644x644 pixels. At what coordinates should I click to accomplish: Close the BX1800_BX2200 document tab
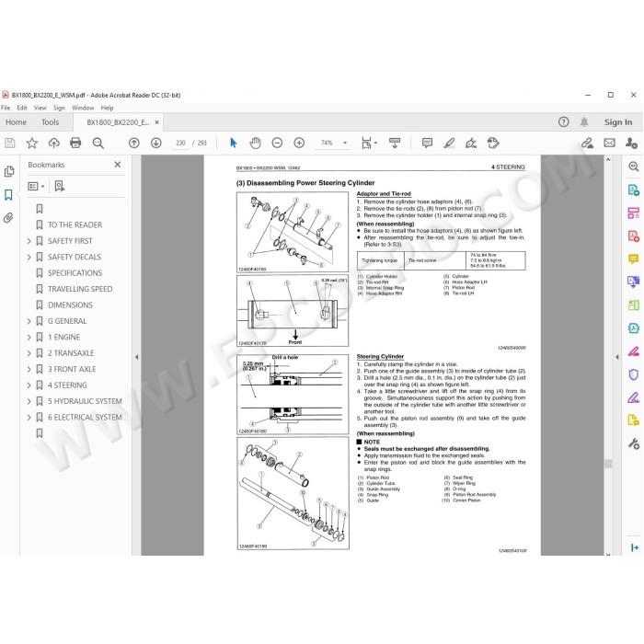point(156,122)
